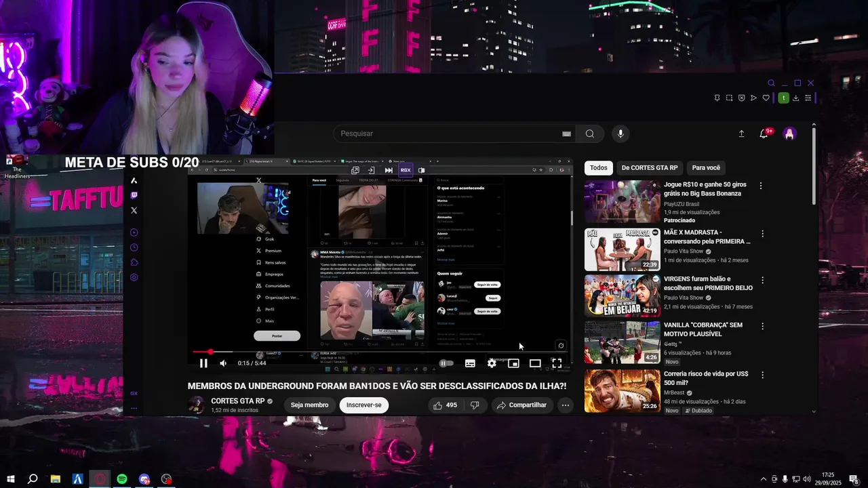868x488 pixels.
Task: Open Windows Start menu
Action: point(11,479)
